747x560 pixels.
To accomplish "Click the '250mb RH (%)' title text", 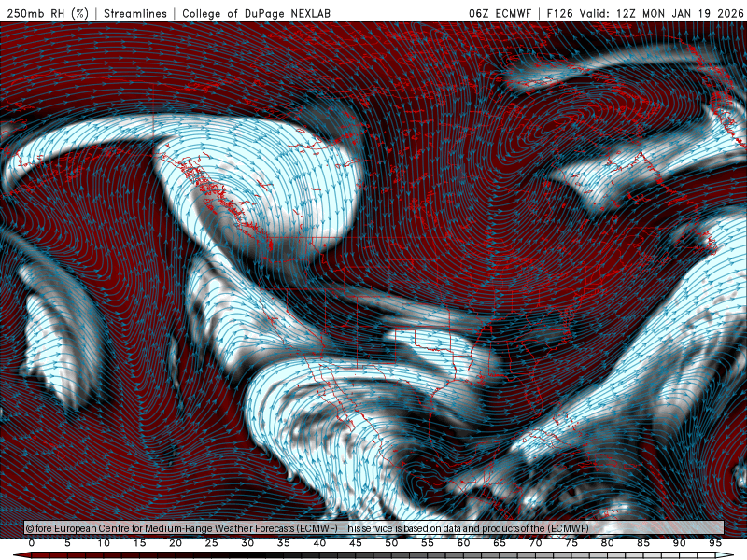I will click(x=48, y=13).
